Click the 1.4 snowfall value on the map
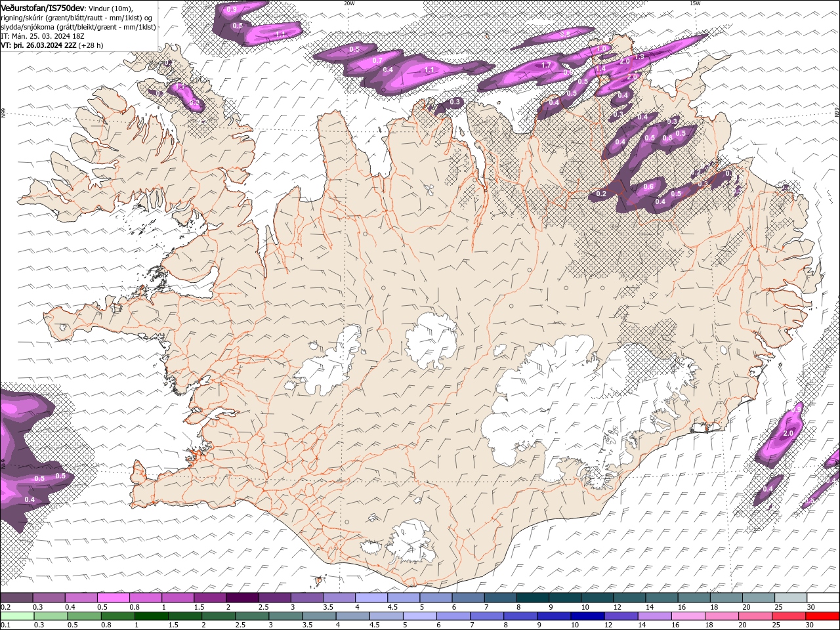This screenshot has height=630, width=840. click(600, 69)
